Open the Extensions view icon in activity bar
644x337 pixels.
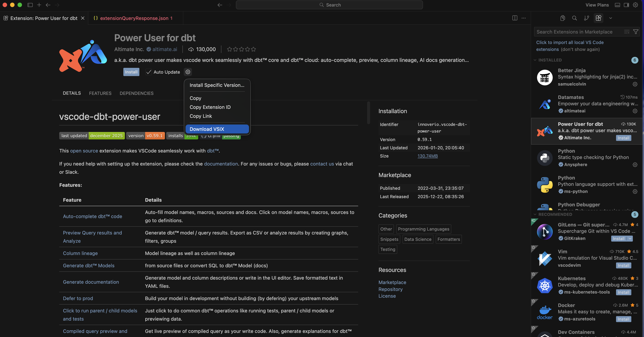[599, 18]
